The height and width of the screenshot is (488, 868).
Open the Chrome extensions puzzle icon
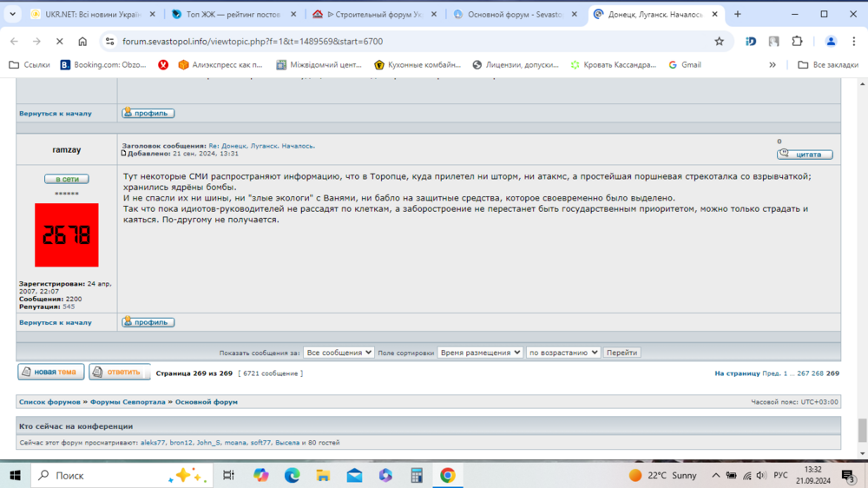[797, 42]
